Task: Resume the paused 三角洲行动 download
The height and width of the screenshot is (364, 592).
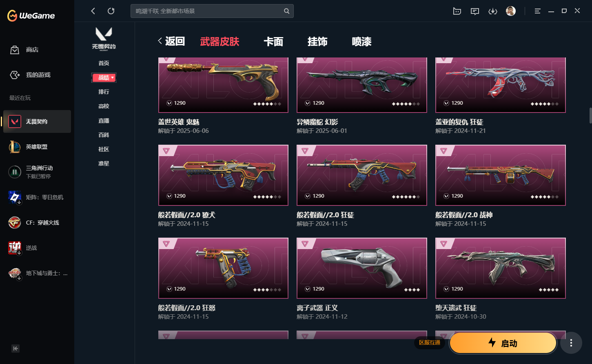Action: pos(15,172)
